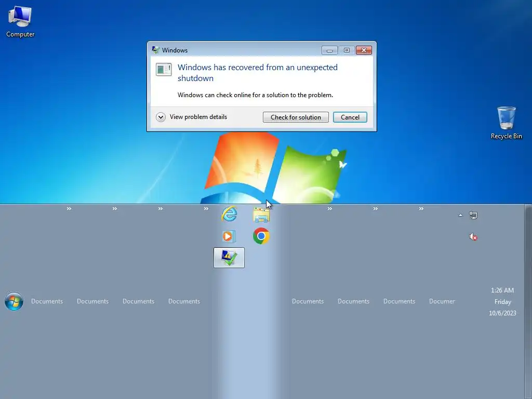The height and width of the screenshot is (399, 532).
Task: Click Check for solution button
Action: pyautogui.click(x=296, y=117)
